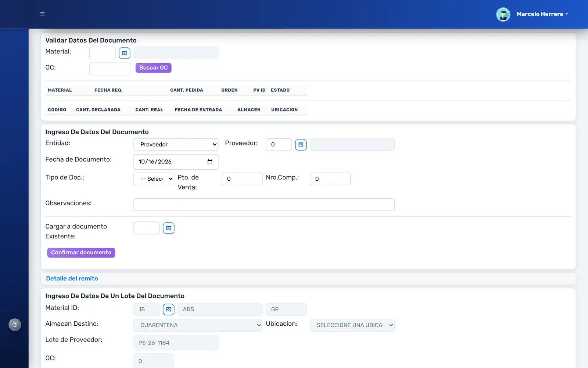The image size is (588, 368).
Task: Click the Observaciones text field
Action: click(264, 205)
